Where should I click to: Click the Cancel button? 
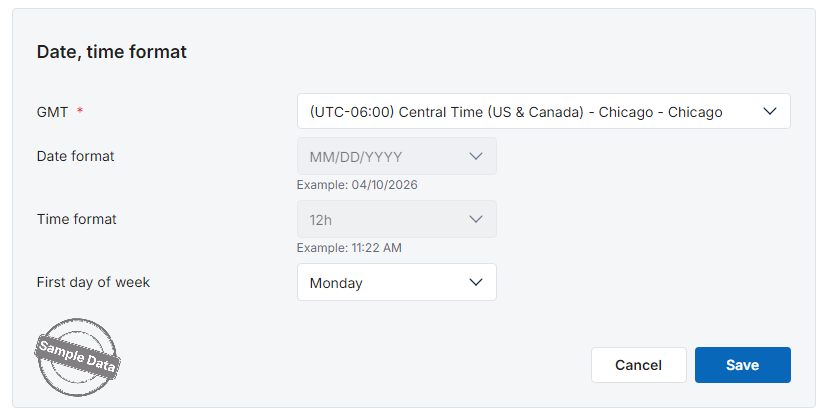point(638,365)
